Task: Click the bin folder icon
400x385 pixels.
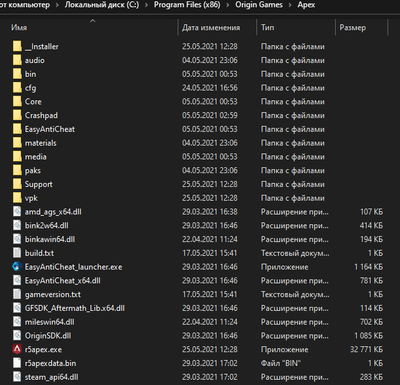Action: (17, 74)
